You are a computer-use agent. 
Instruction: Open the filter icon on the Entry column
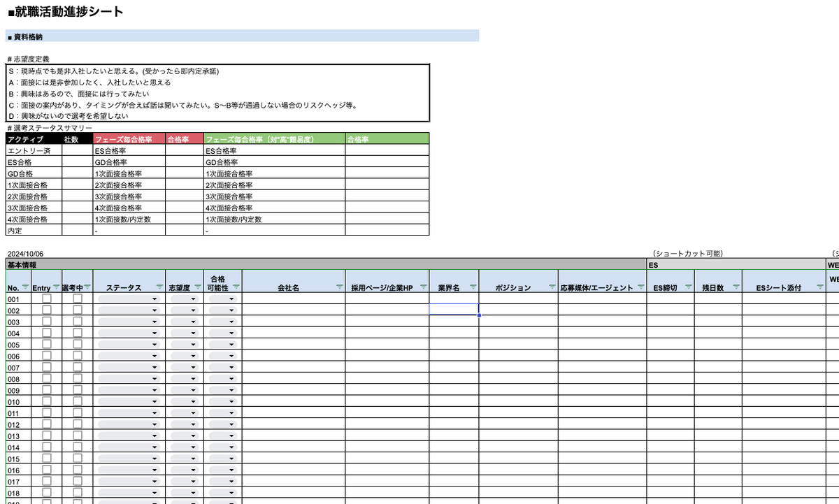[57, 287]
